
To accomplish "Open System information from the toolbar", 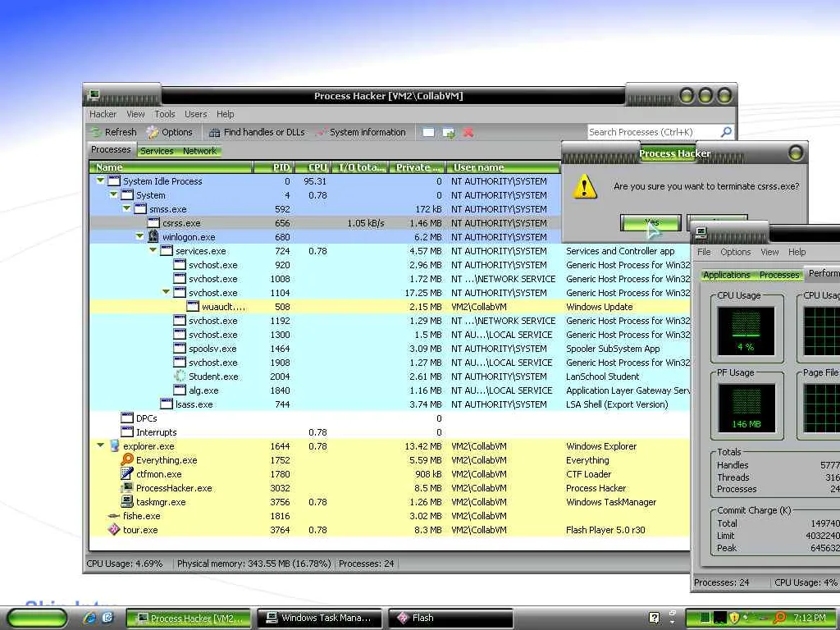I will [361, 132].
